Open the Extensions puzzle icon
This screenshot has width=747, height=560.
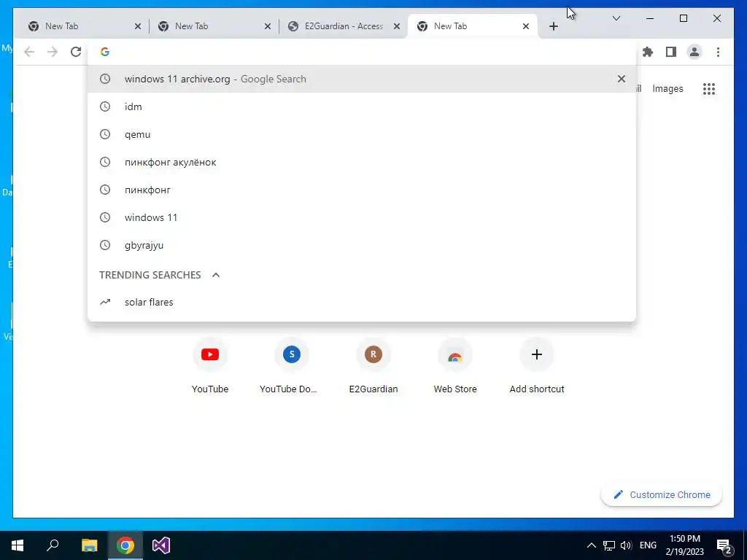click(648, 52)
